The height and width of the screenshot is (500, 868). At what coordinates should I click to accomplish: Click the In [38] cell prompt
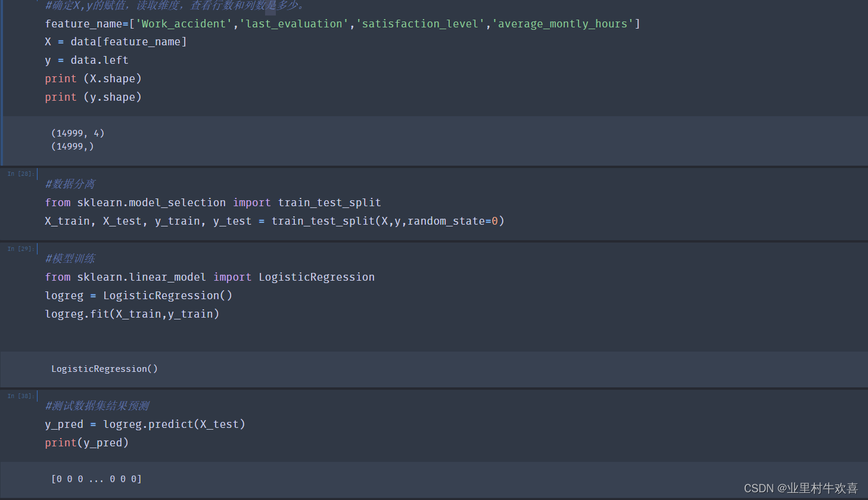pyautogui.click(x=20, y=396)
